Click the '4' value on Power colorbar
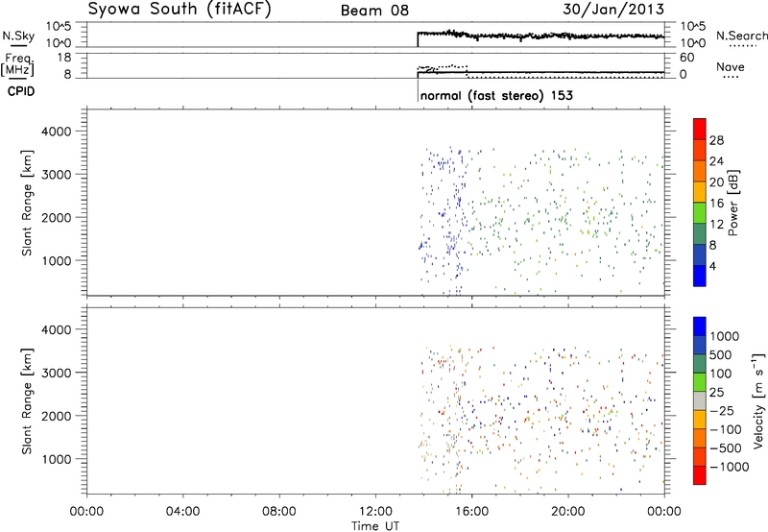 click(x=712, y=266)
